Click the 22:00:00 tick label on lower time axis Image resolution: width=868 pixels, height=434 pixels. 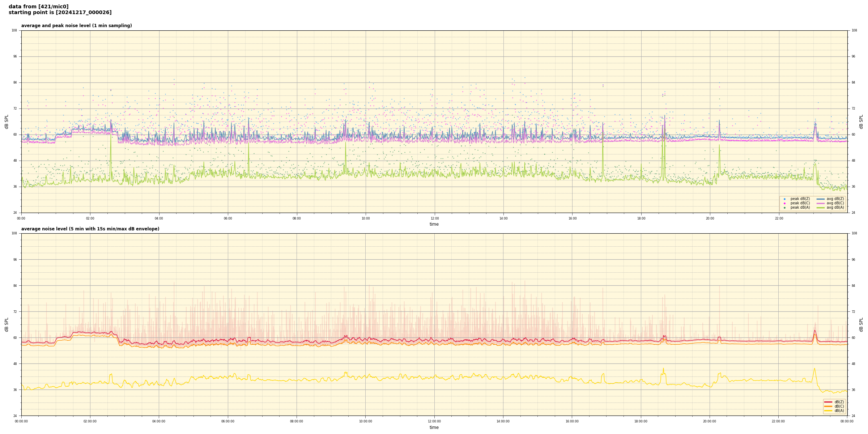tap(778, 421)
